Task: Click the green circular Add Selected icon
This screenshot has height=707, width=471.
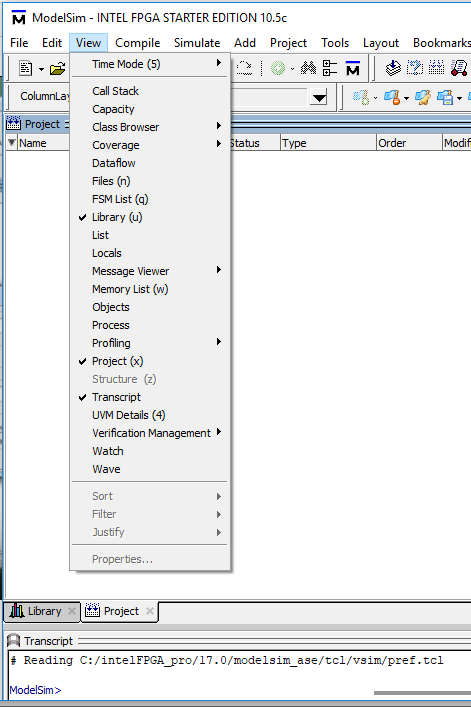Action: pos(278,69)
